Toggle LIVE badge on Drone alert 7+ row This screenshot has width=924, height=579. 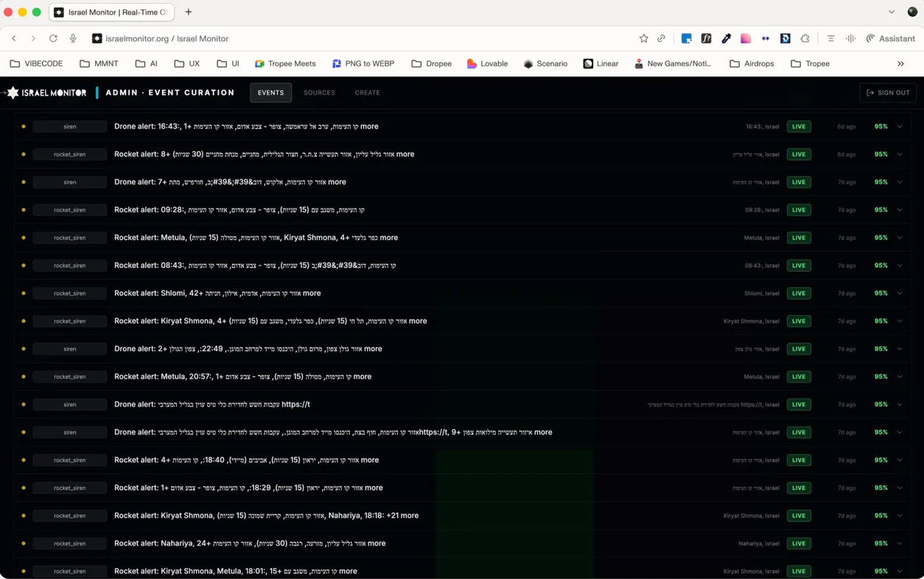click(799, 182)
